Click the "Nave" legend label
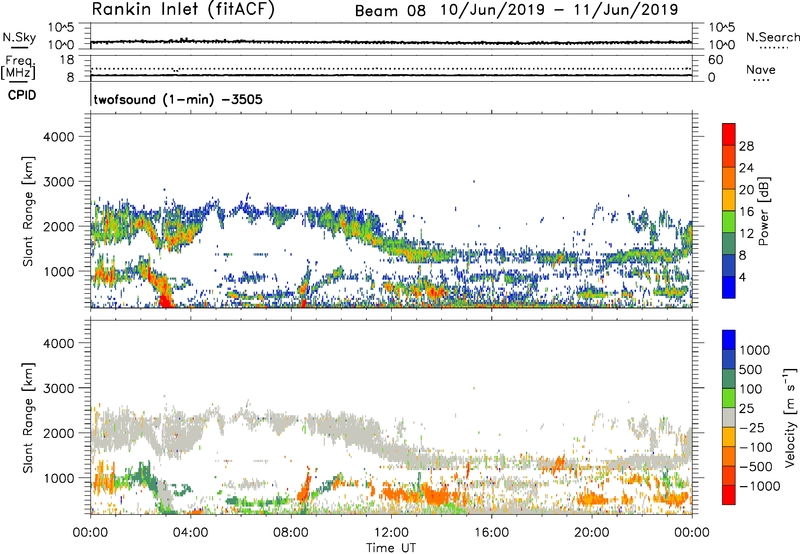 [x=761, y=70]
